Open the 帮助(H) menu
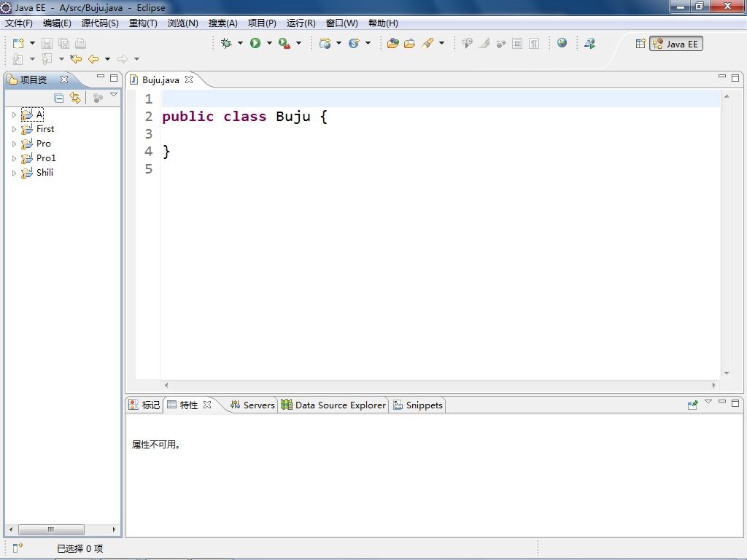Screen dimensions: 747x560 pos(383,23)
